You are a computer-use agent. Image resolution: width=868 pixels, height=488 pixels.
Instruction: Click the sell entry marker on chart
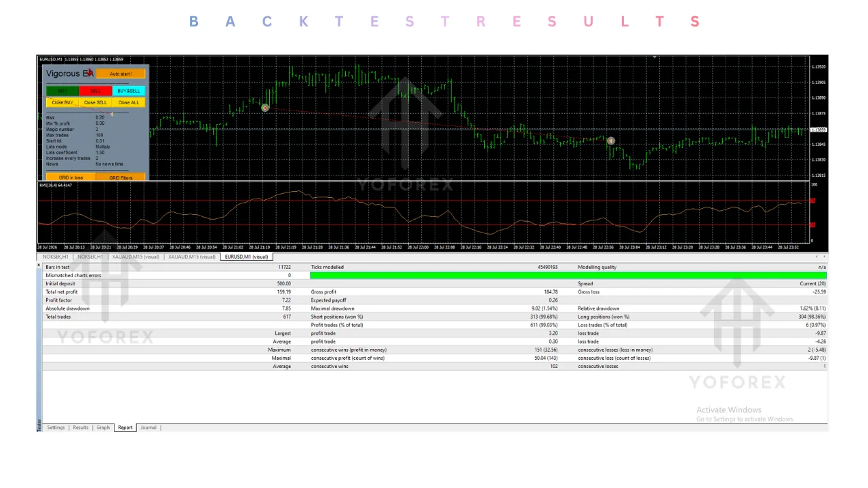pos(265,108)
